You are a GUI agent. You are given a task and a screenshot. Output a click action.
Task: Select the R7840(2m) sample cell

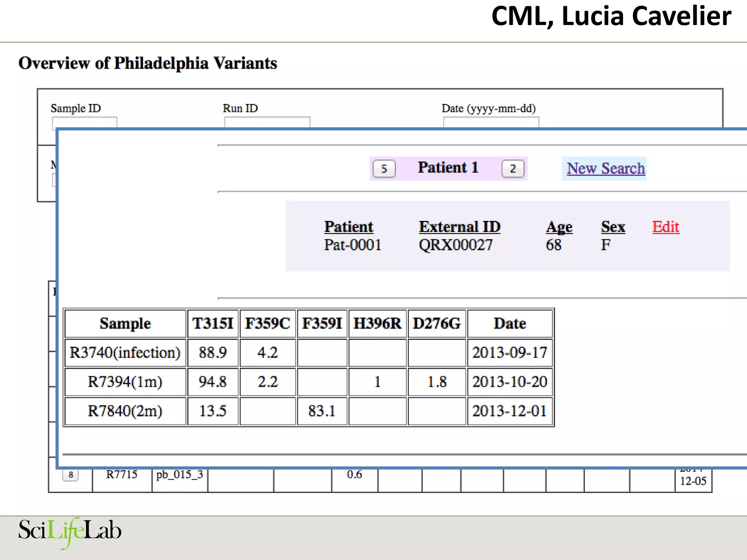point(125,411)
